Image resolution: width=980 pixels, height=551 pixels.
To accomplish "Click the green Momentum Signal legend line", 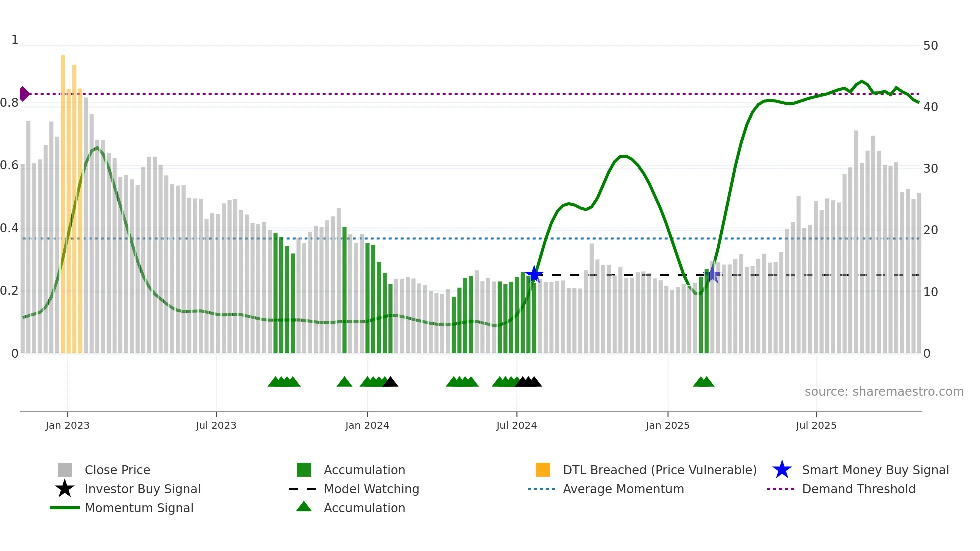I will [65, 508].
